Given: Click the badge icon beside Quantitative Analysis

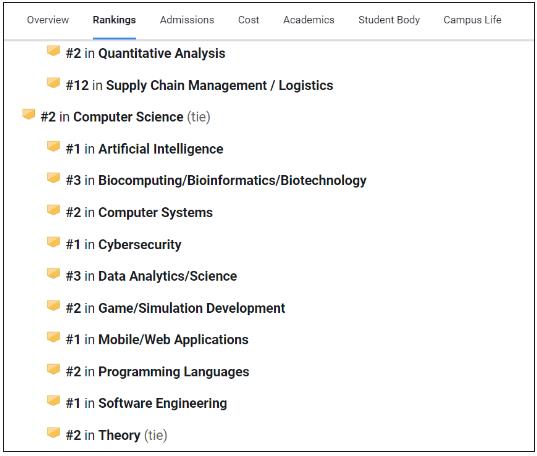Looking at the screenshot, I should (53, 51).
